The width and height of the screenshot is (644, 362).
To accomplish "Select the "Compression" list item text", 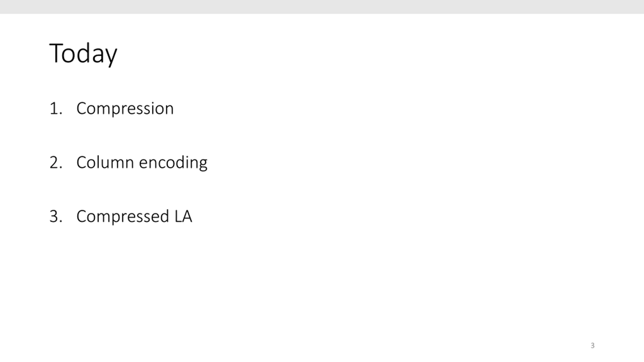I will click(x=125, y=109).
